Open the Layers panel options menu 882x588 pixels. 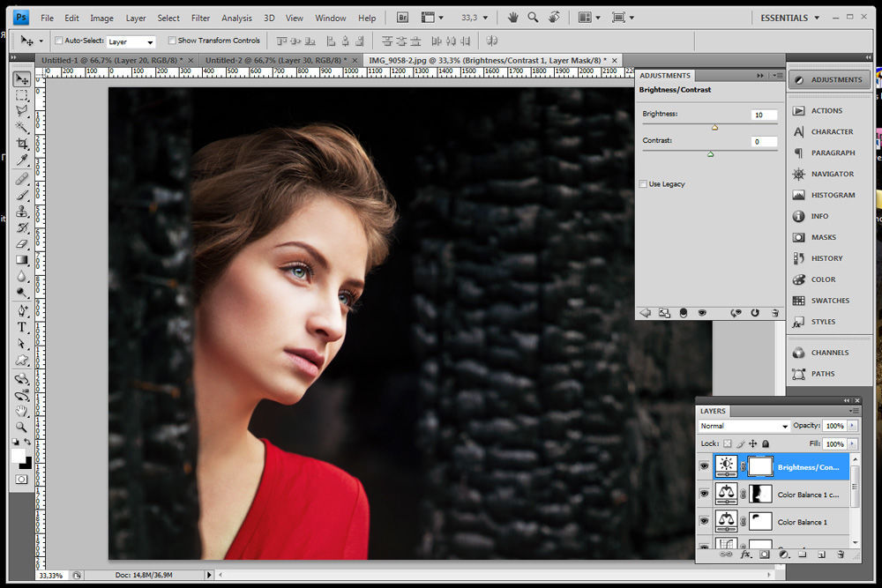coord(853,411)
